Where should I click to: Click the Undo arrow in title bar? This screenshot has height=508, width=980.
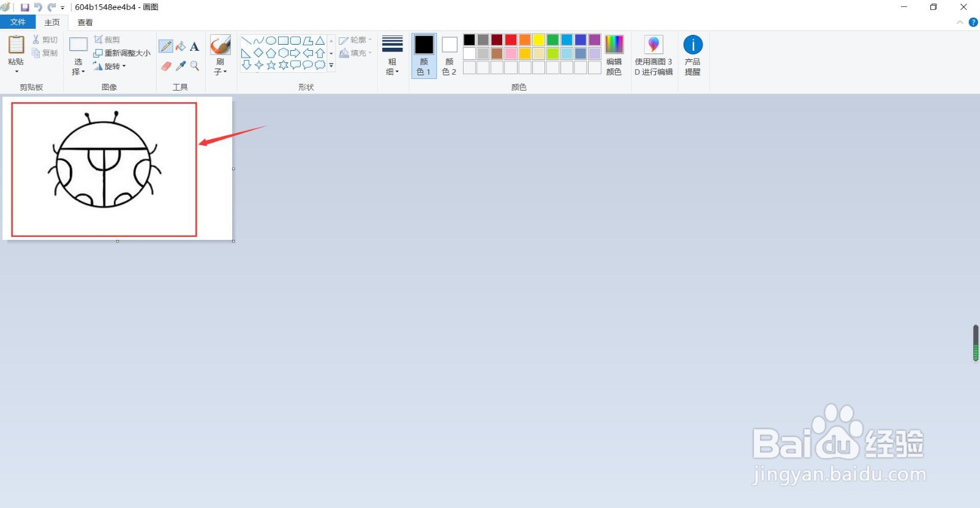(38, 7)
